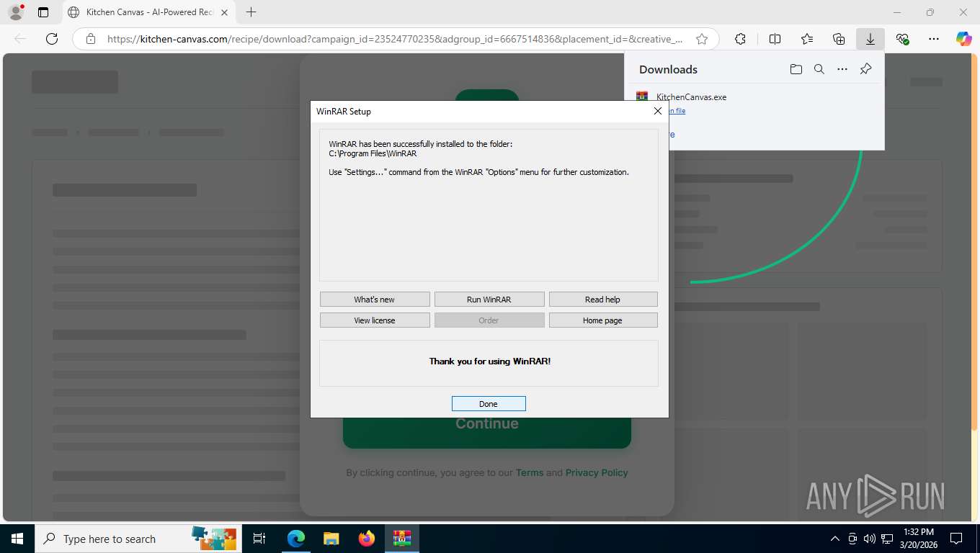Open the Windows Start menu
The width and height of the screenshot is (980, 553).
[17, 539]
